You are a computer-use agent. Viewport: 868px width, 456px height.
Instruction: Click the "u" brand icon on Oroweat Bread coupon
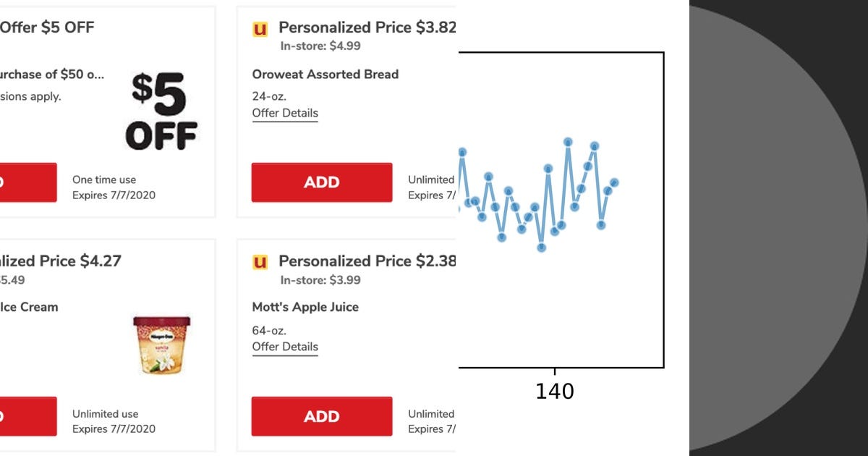pos(261,28)
